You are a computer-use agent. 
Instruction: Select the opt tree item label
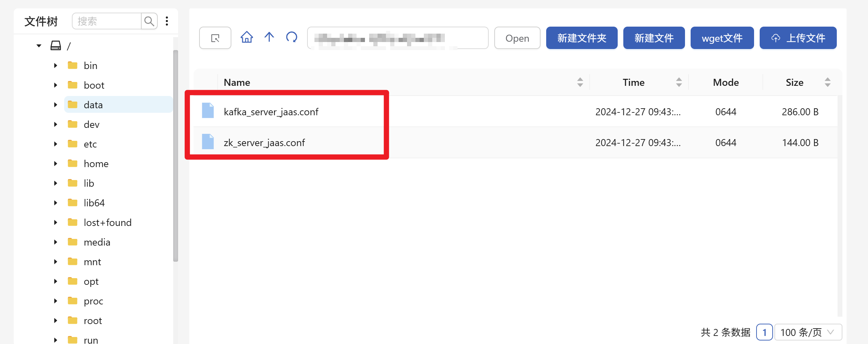(x=91, y=281)
